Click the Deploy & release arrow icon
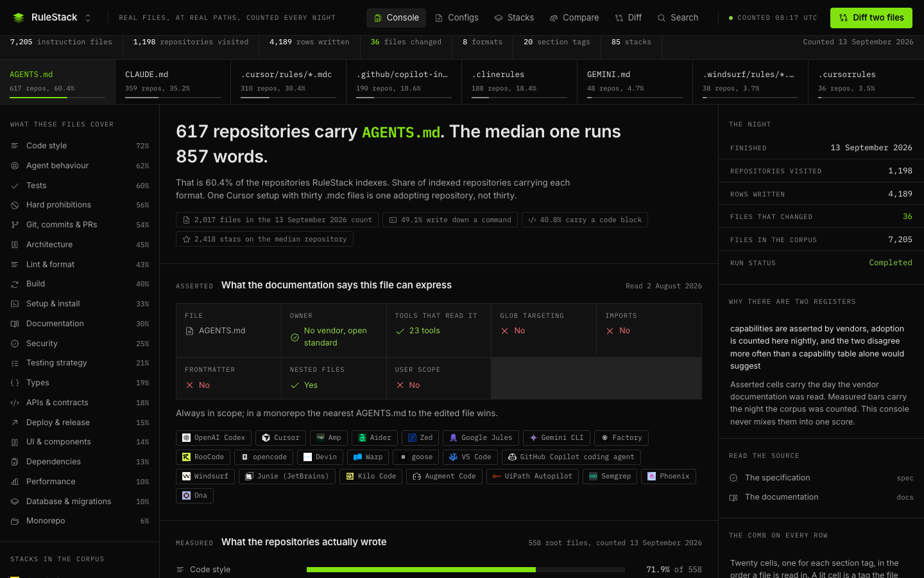This screenshot has width=924, height=578. point(15,423)
